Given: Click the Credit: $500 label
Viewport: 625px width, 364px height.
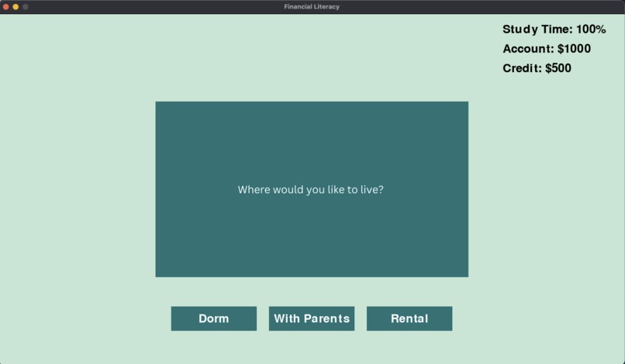Looking at the screenshot, I should tap(537, 68).
